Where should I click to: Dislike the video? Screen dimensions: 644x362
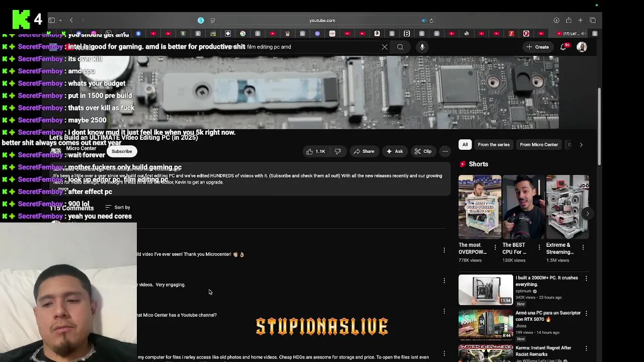pyautogui.click(x=338, y=151)
